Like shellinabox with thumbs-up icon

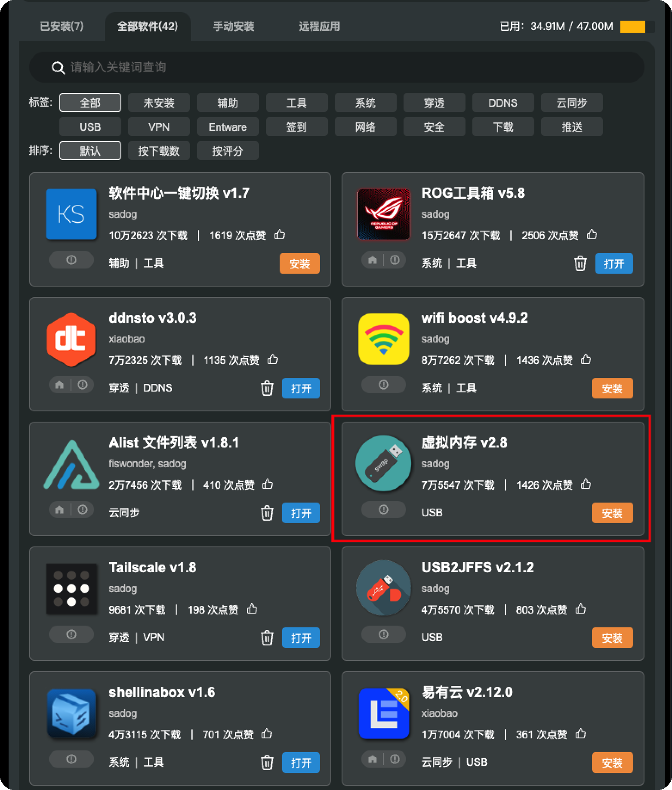[267, 734]
